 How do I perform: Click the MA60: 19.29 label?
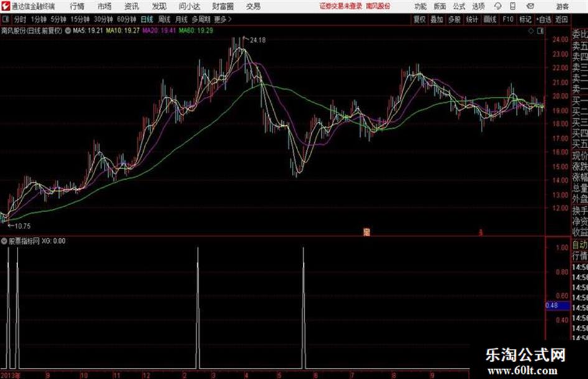(x=196, y=30)
